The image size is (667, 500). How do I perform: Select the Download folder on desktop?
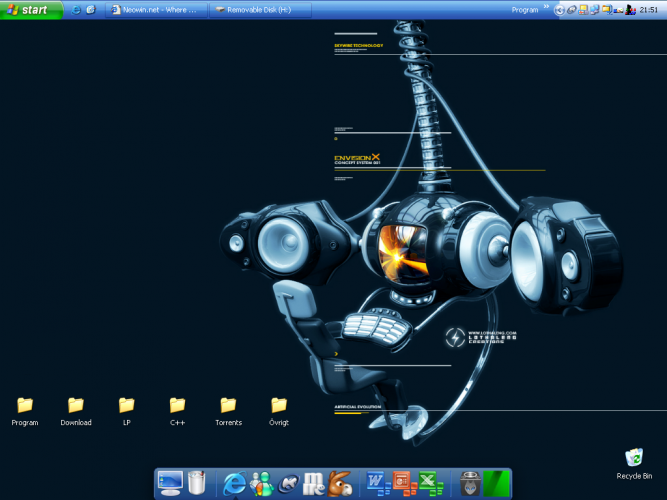click(76, 406)
